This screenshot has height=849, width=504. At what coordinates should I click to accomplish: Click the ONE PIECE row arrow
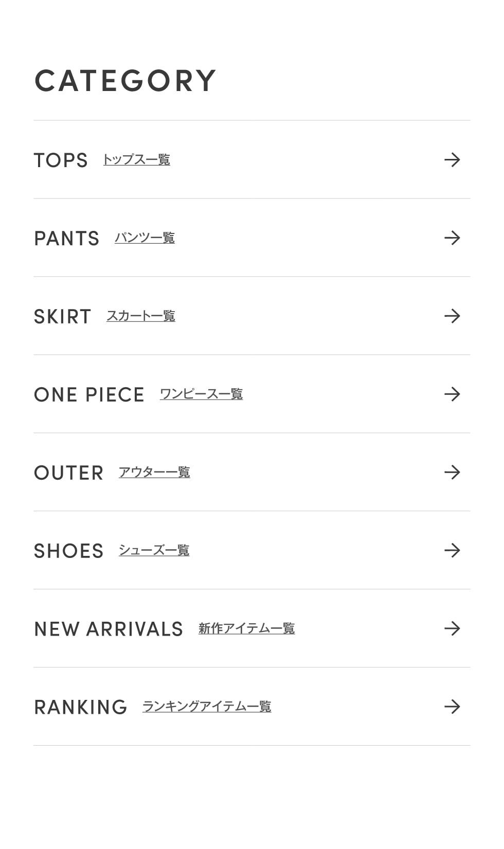452,394
